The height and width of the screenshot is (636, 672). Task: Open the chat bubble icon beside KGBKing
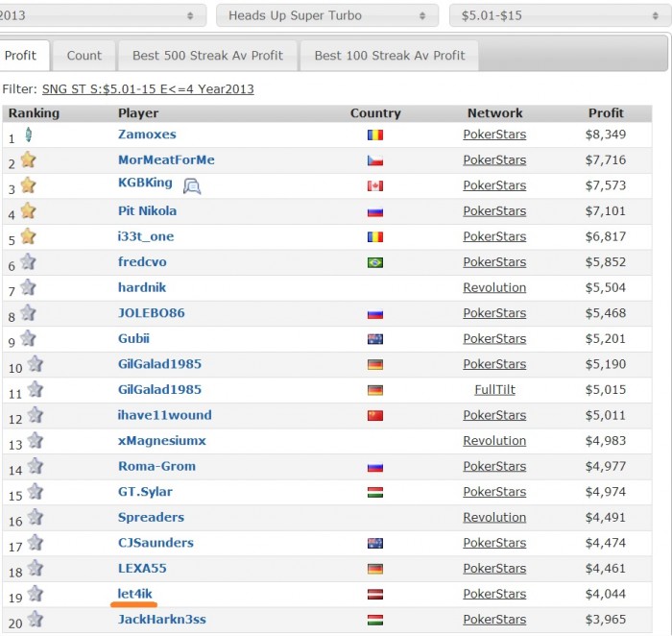[x=192, y=186]
